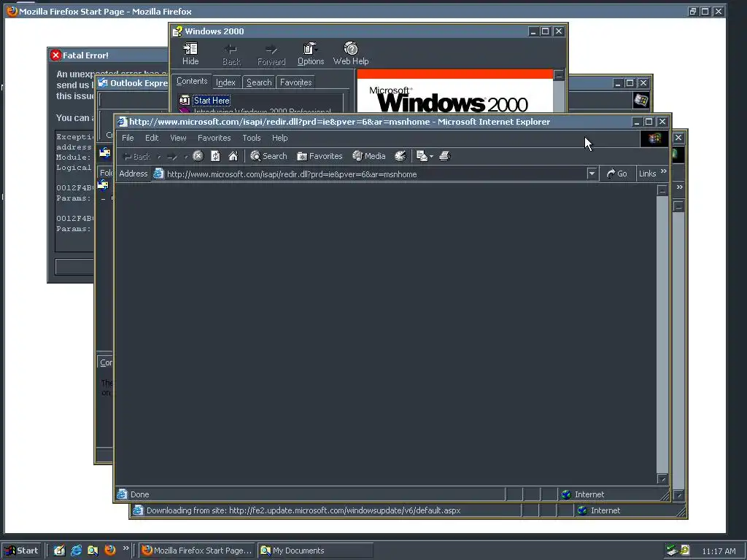Image resolution: width=747 pixels, height=560 pixels.
Task: Go to Home page via house icon
Action: [233, 156]
